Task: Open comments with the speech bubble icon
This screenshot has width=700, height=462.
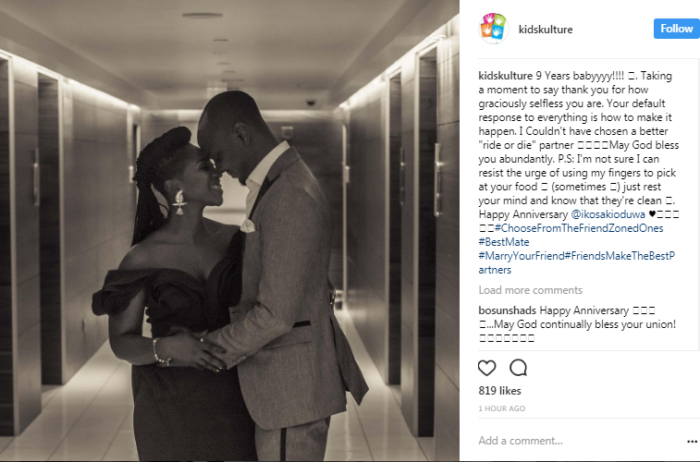Action: pyautogui.click(x=518, y=368)
